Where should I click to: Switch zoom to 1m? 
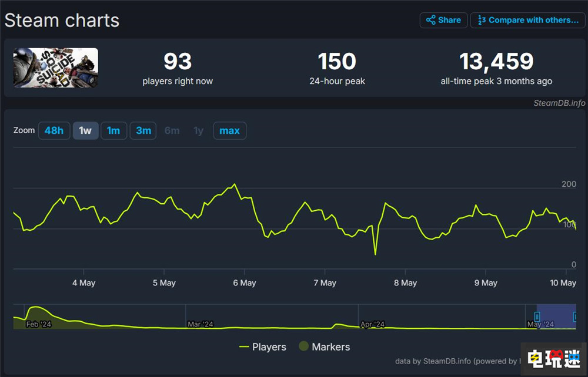113,130
